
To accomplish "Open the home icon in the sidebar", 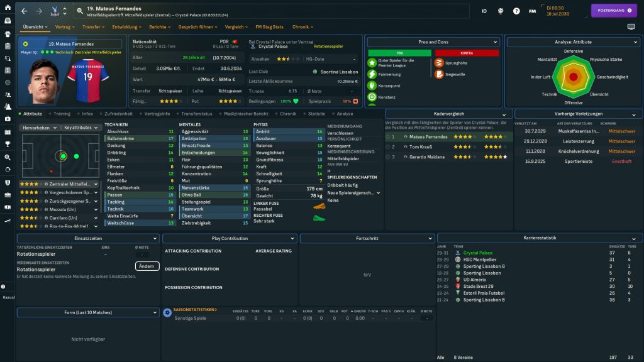I will click(8, 8).
